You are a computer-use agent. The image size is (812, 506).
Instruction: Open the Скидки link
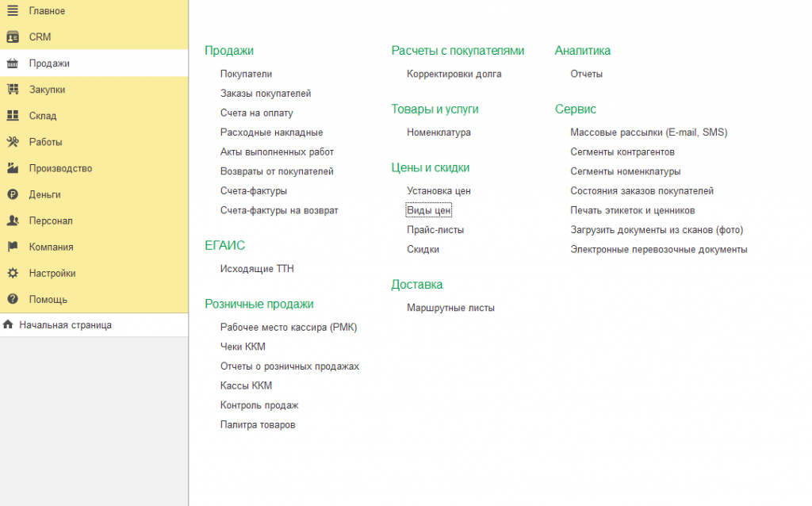[423, 250]
